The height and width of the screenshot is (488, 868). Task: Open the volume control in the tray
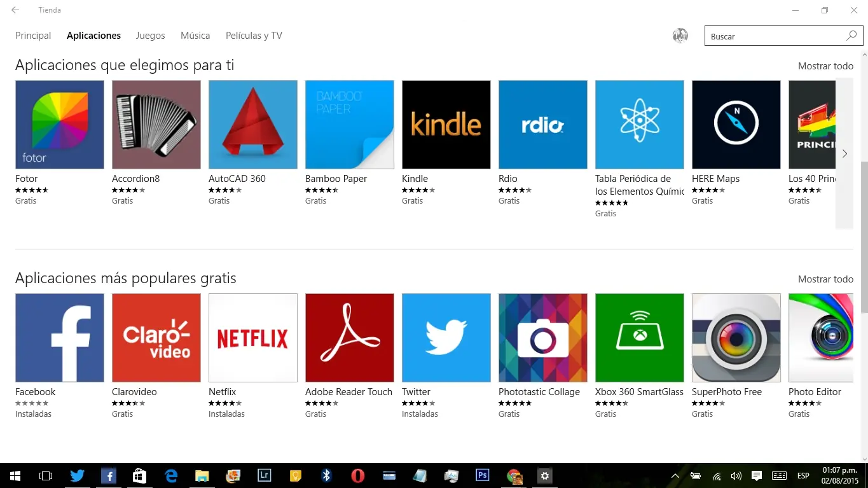coord(736,476)
